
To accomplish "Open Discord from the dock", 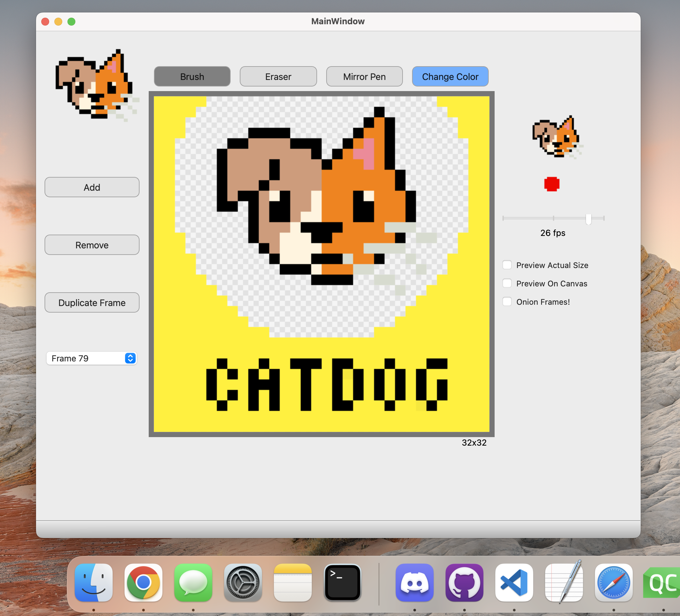I will tap(415, 582).
